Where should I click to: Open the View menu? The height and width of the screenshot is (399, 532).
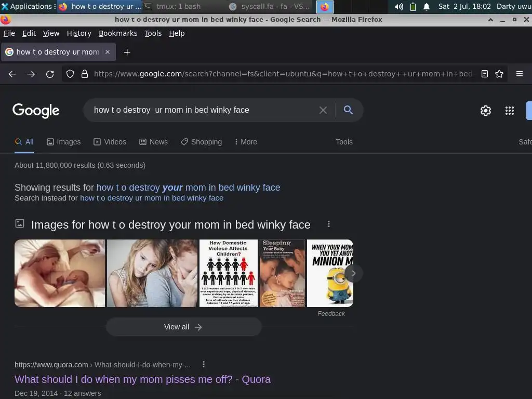tap(51, 33)
